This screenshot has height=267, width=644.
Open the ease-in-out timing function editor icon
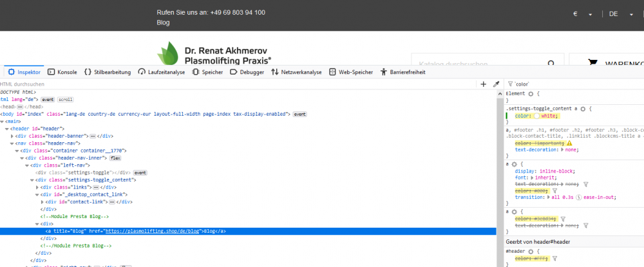point(580,198)
